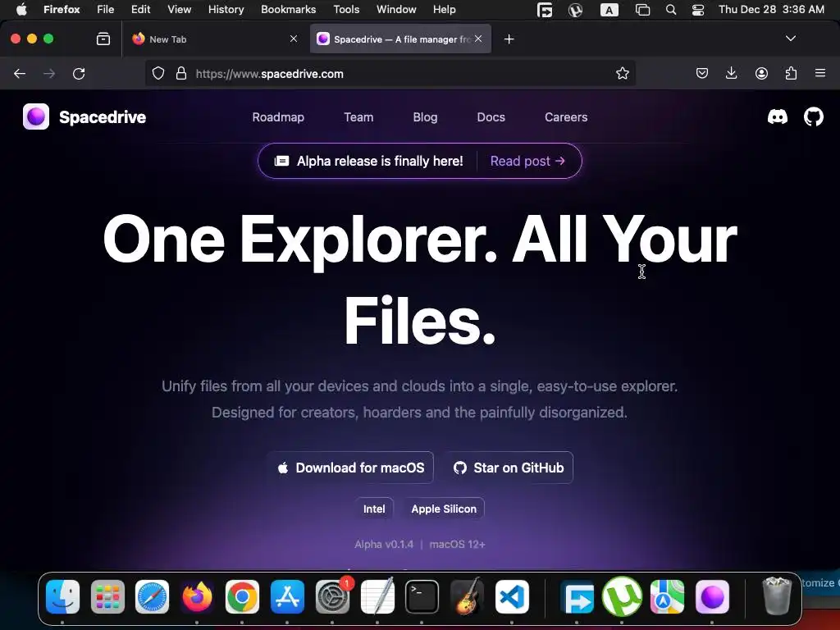The image size is (840, 630).
Task: Open Google Chrome from the Dock
Action: coord(242,596)
